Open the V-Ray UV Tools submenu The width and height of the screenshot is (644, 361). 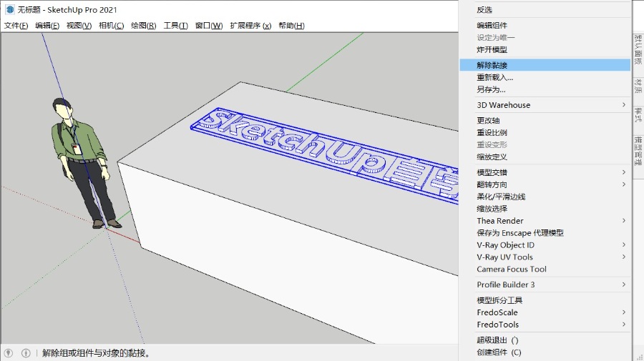545,257
